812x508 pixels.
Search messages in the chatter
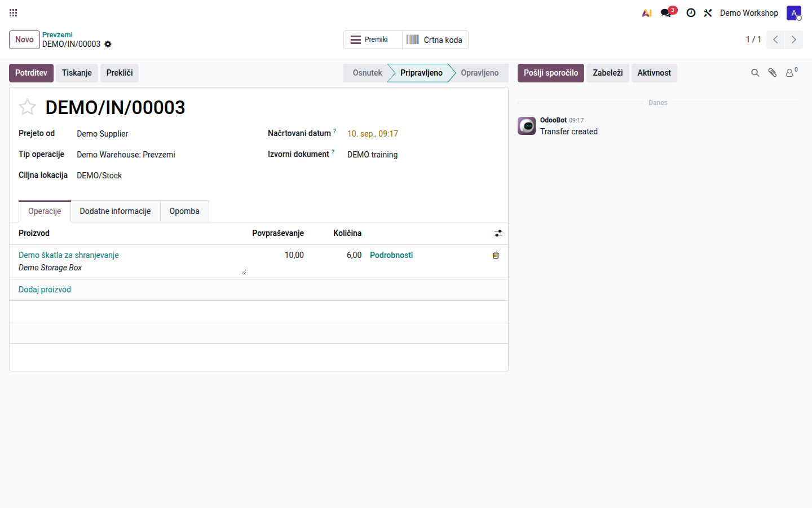pos(755,73)
